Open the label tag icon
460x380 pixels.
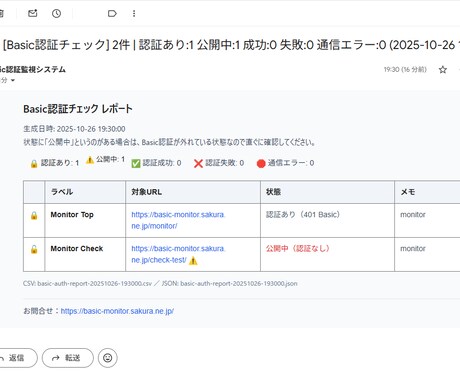(112, 13)
